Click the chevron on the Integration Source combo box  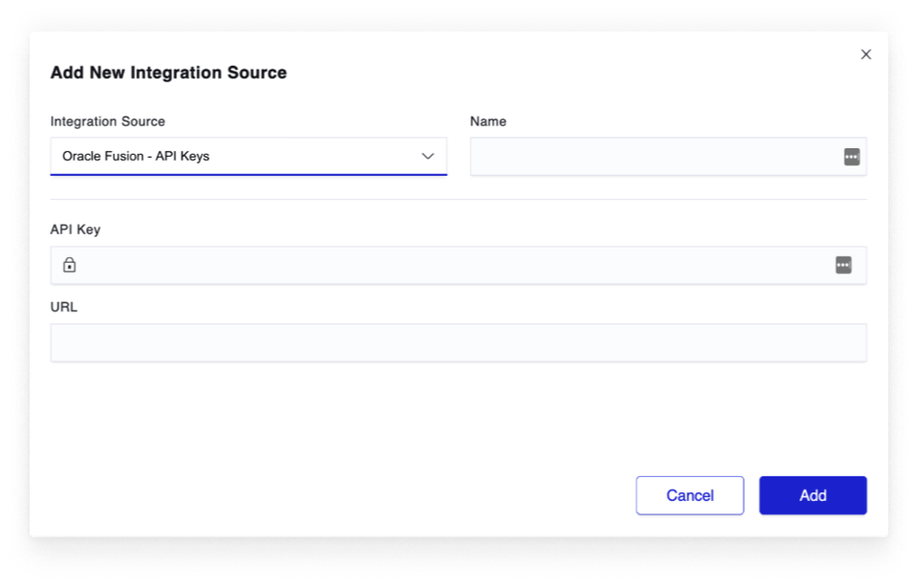pyautogui.click(x=430, y=157)
